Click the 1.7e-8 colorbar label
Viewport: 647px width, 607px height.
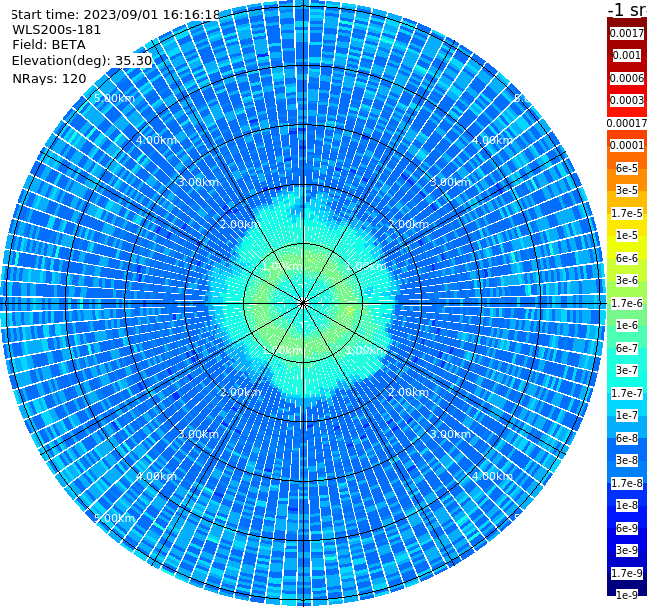click(627, 483)
